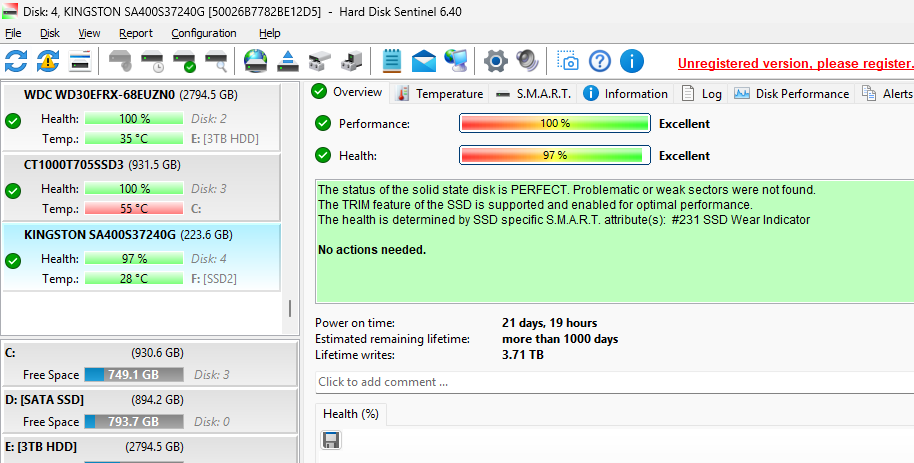Open the Disk menu

(x=50, y=33)
